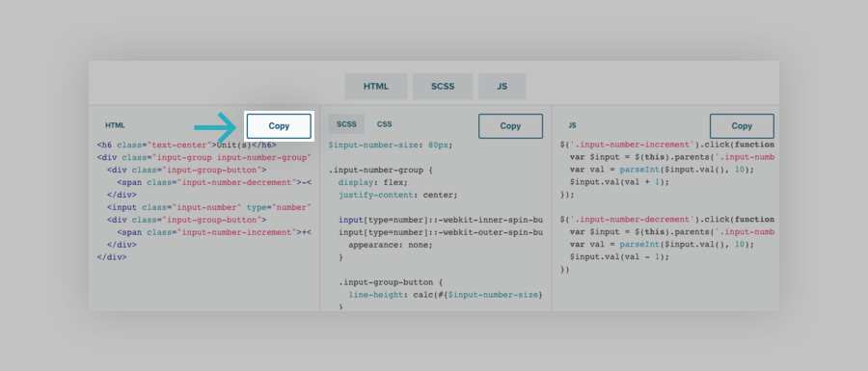
Task: Copy the JS code snippet
Action: click(x=742, y=126)
